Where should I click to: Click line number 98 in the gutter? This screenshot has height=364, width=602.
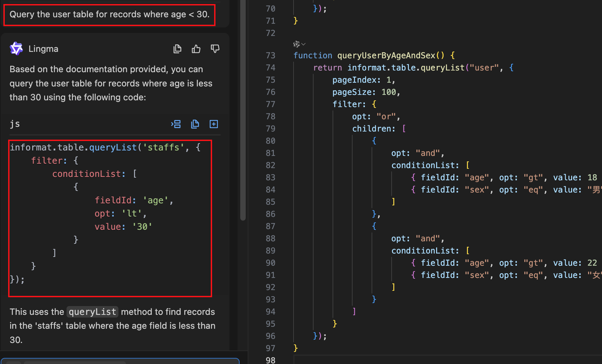[x=270, y=360]
